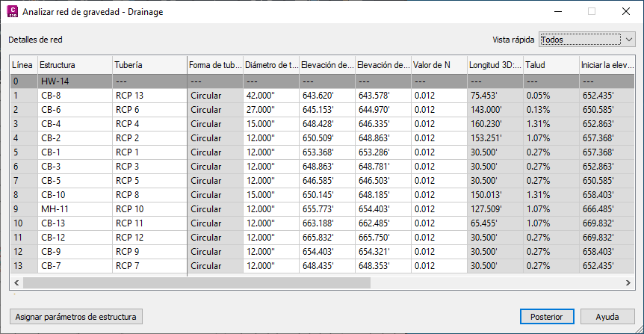Click pipe cell RCP 6
Screen dimensions: 644x334
(149, 110)
